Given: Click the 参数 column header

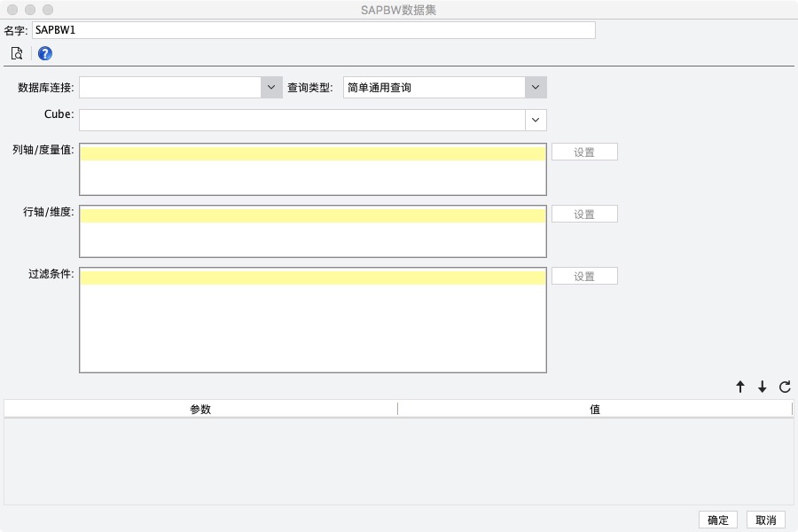Looking at the screenshot, I should 200,409.
